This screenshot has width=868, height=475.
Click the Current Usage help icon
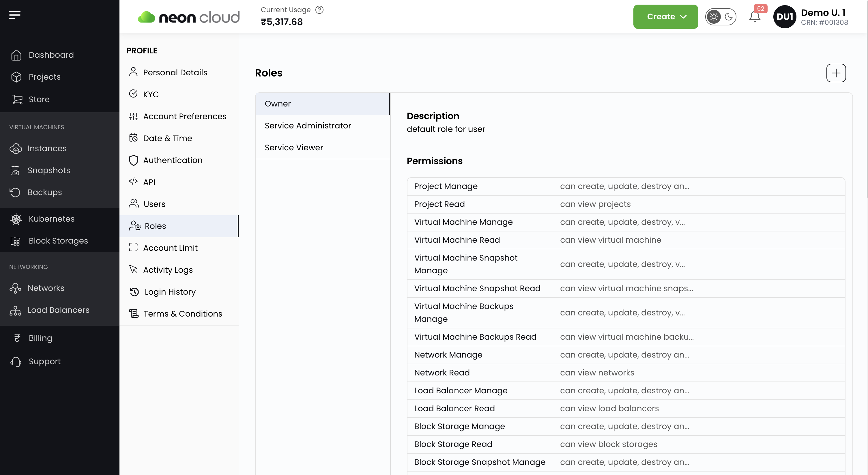pos(319,10)
